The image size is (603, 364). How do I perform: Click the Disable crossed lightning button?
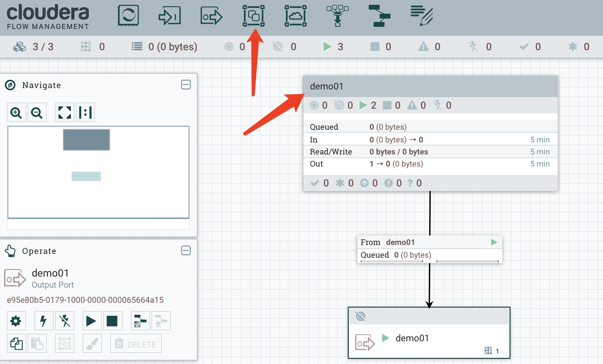coord(64,321)
